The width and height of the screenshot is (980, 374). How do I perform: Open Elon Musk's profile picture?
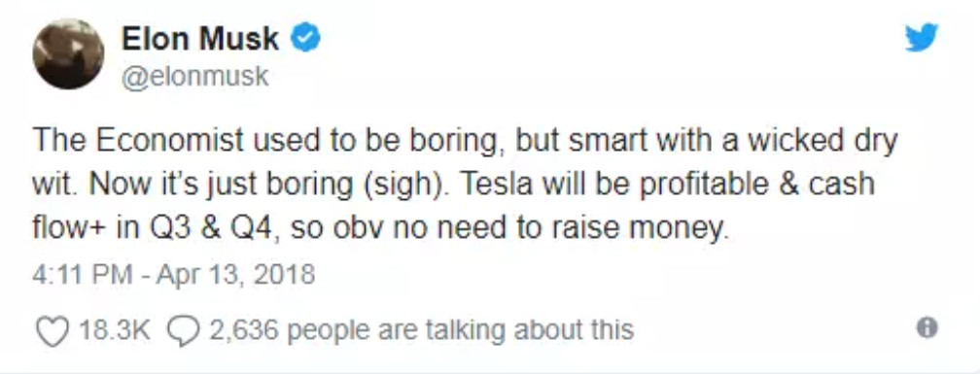(x=68, y=53)
